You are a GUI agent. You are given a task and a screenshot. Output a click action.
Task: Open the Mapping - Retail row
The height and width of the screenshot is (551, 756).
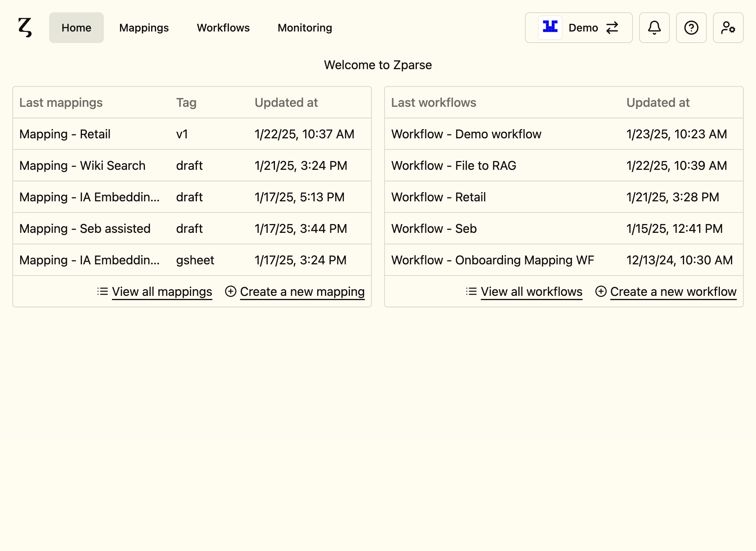(192, 134)
